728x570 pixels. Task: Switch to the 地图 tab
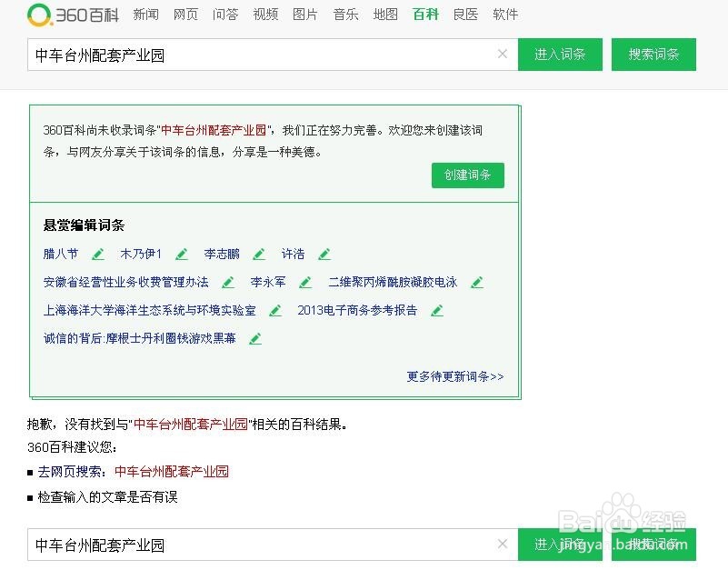(385, 15)
